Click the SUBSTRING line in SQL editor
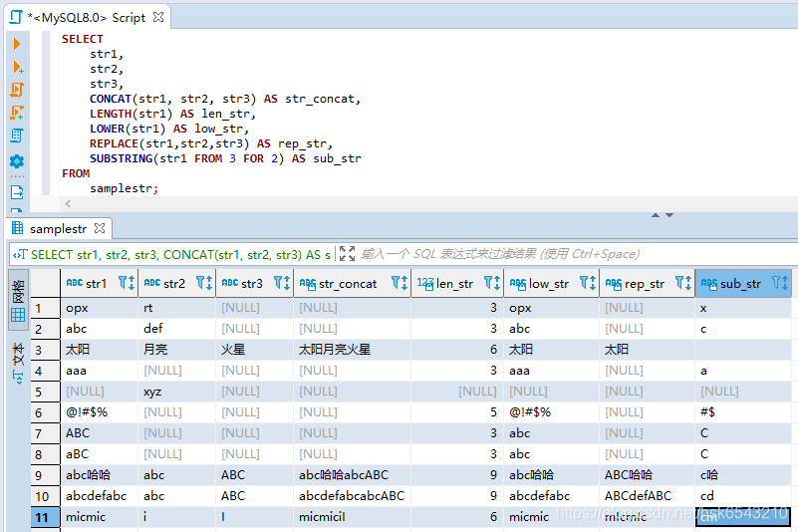798x532 pixels. pos(225,158)
